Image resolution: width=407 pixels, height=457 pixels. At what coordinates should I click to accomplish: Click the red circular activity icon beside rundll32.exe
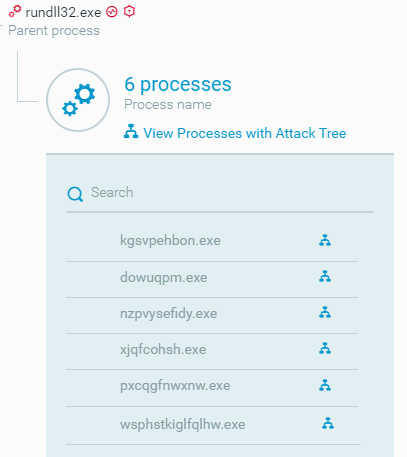coord(112,12)
